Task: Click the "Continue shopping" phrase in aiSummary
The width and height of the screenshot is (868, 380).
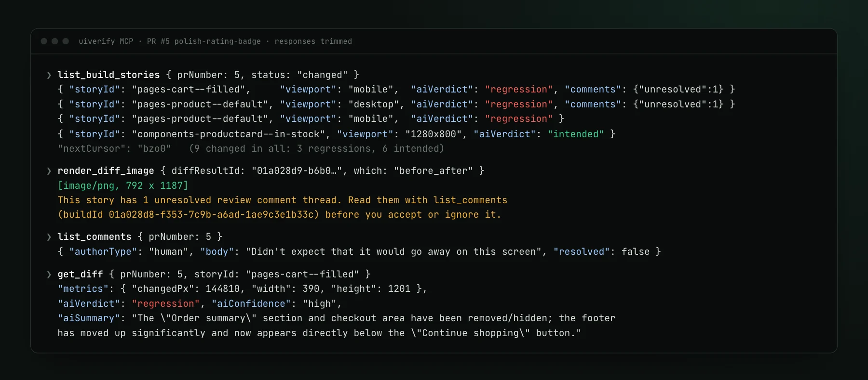Action: coord(473,333)
